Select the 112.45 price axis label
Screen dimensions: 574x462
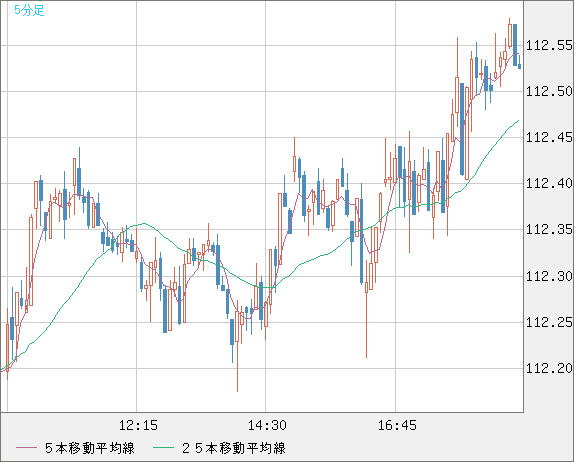[549, 137]
